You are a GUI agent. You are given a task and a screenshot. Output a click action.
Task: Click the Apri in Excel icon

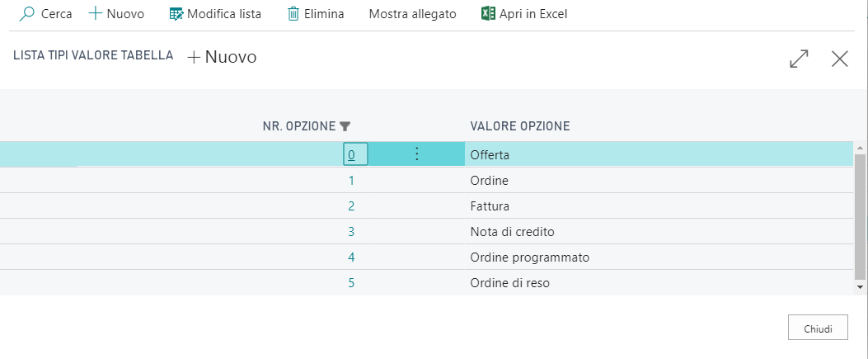pos(488,14)
